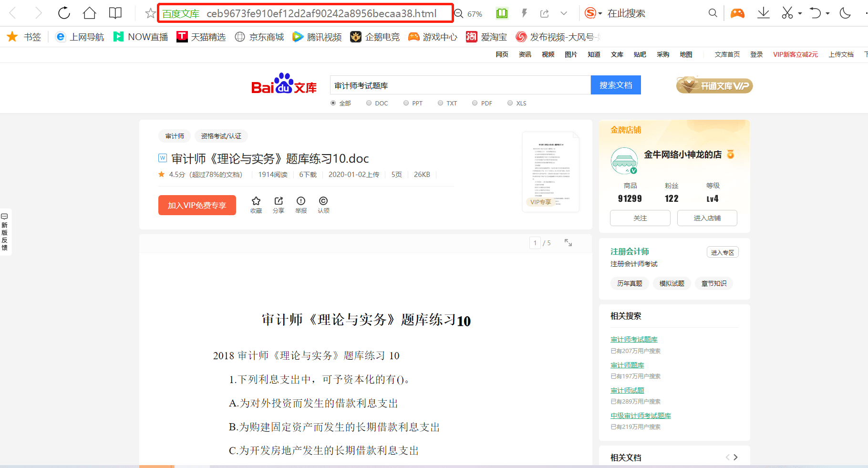Click the 资格考试/认证 category tag

(221, 136)
